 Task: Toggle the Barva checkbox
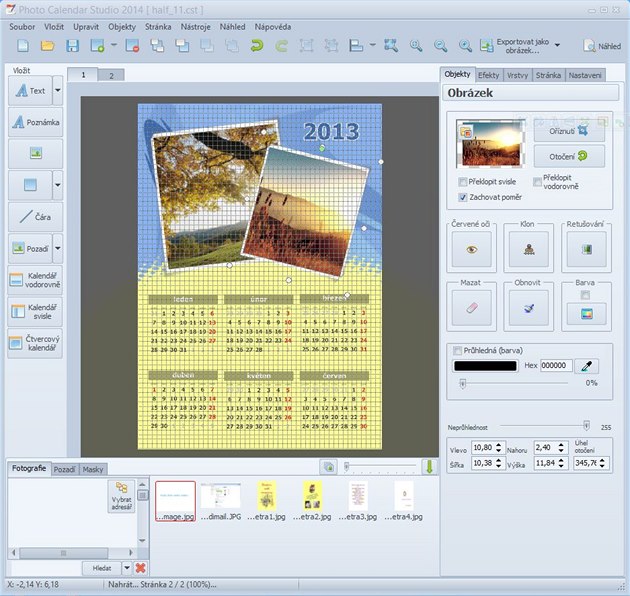(x=585, y=295)
